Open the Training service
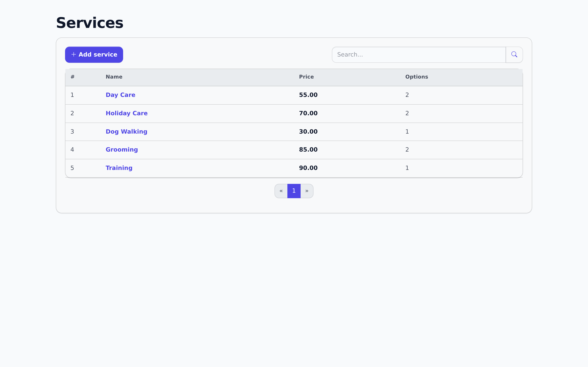The width and height of the screenshot is (588, 367). click(119, 168)
